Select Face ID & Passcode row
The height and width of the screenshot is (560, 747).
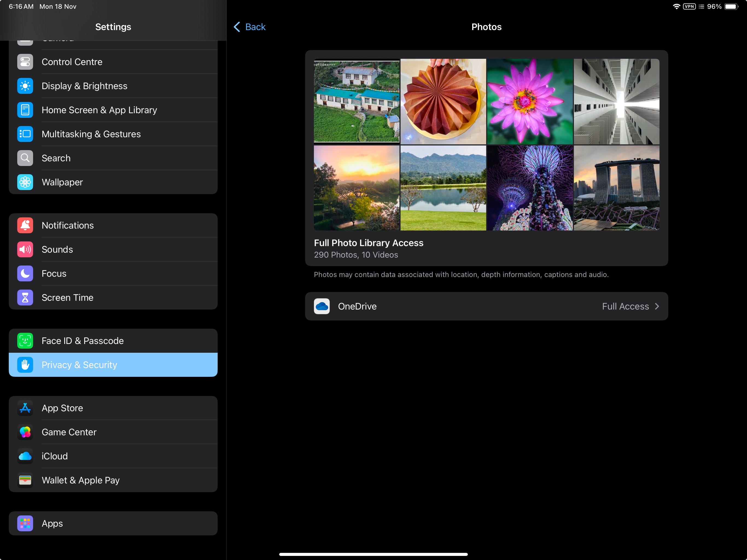click(113, 341)
